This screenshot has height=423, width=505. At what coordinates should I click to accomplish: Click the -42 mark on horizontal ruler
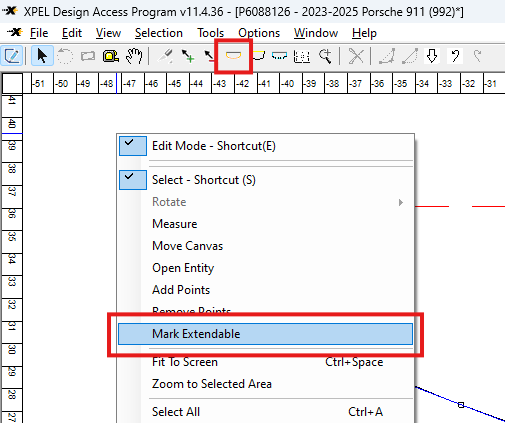(243, 83)
